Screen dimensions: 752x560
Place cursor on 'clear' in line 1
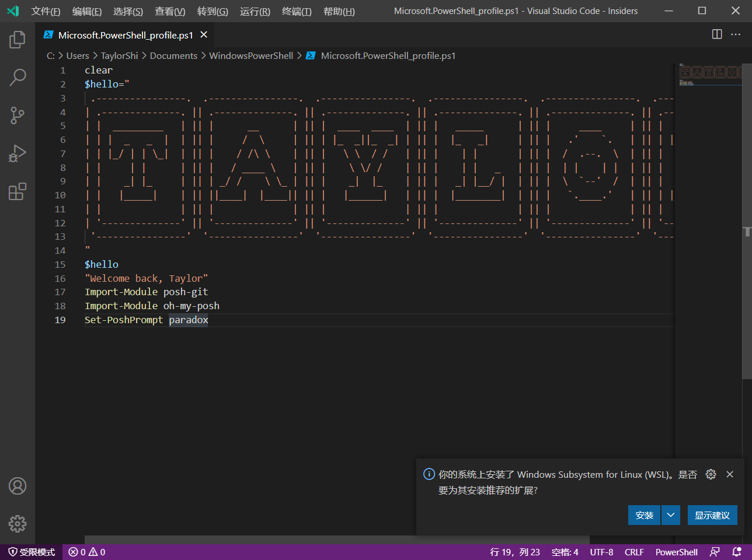click(x=99, y=70)
